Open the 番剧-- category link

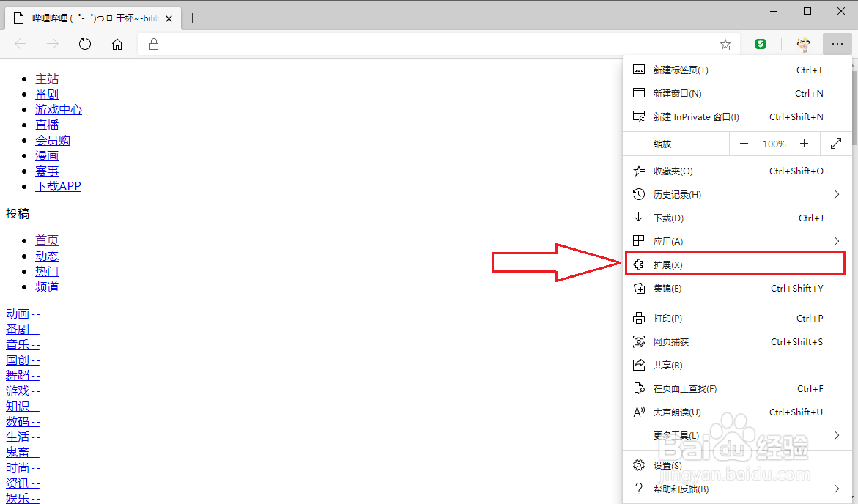pyautogui.click(x=23, y=330)
